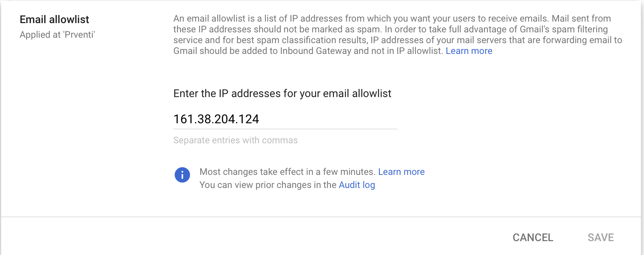Click the words 'Inbound Gateway' in description

315,51
